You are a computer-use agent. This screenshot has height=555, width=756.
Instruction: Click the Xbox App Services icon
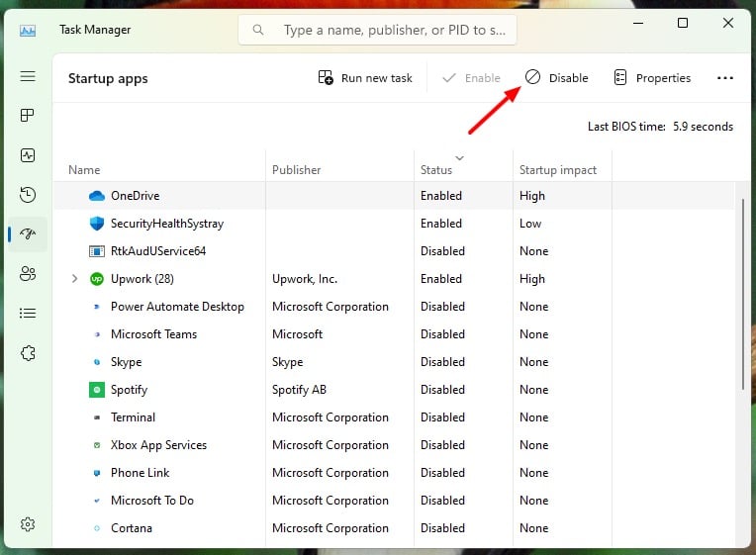(x=97, y=445)
